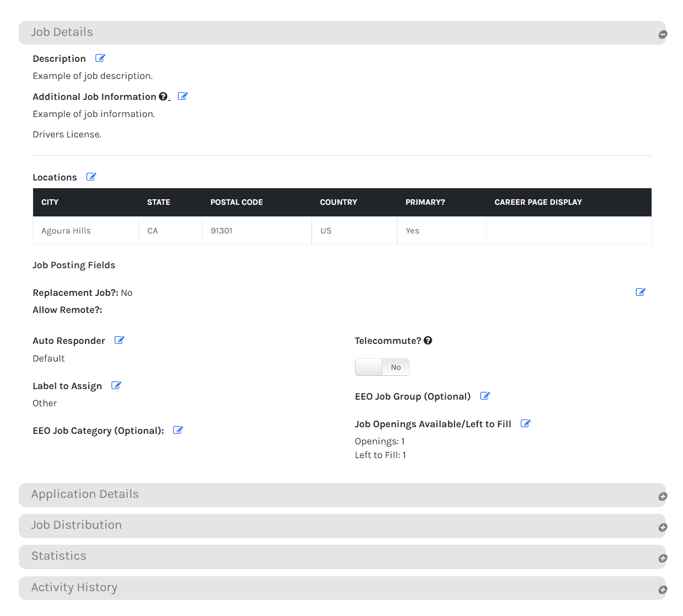This screenshot has width=683, height=616.
Task: Click the POSTAL CODE column header
Action: coord(236,202)
